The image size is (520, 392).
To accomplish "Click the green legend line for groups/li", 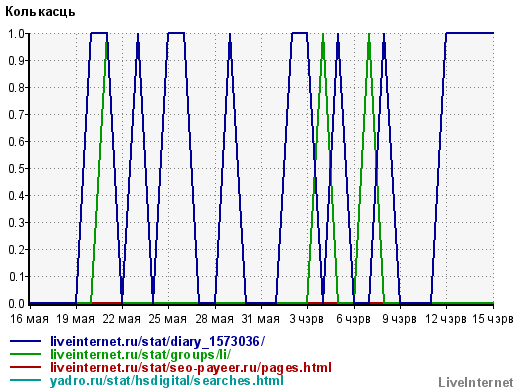I will coord(25,354).
